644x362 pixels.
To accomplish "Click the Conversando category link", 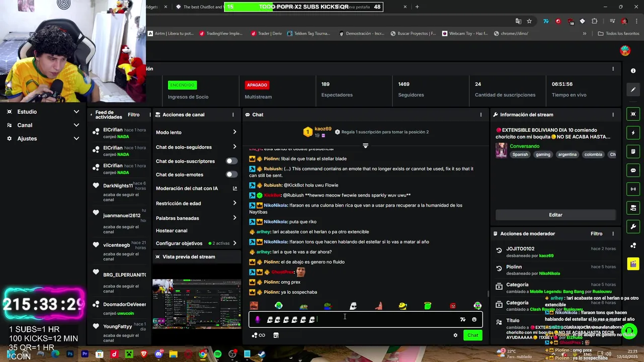I will coord(524,146).
